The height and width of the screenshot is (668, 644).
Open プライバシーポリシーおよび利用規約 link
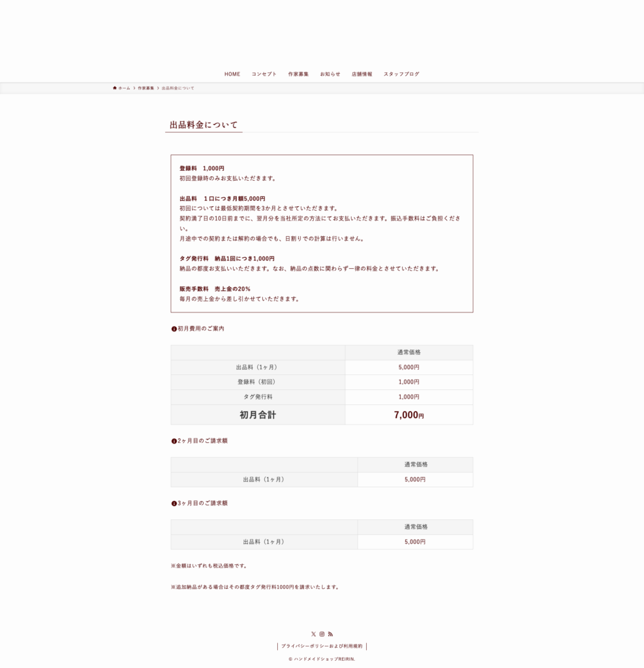(322, 646)
